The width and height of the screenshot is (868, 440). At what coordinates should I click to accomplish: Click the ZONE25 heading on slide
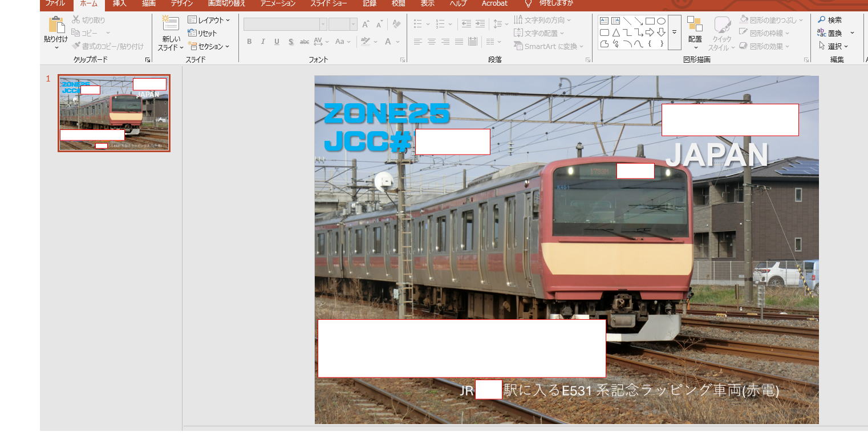click(x=387, y=113)
